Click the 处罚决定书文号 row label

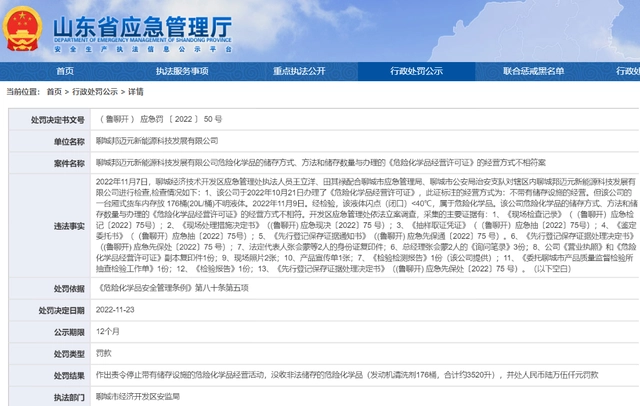point(58,120)
